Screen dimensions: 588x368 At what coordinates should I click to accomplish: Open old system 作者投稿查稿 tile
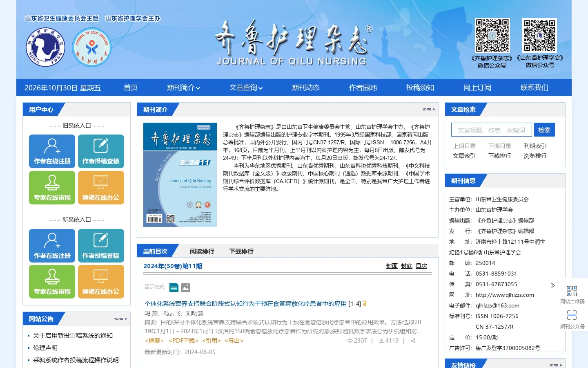101,151
